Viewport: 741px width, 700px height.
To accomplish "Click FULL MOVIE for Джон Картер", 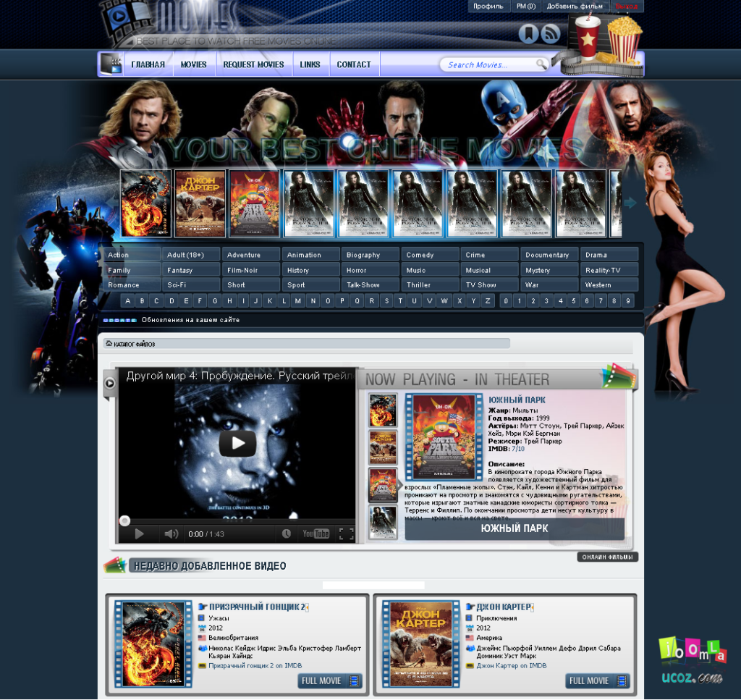I will [598, 680].
